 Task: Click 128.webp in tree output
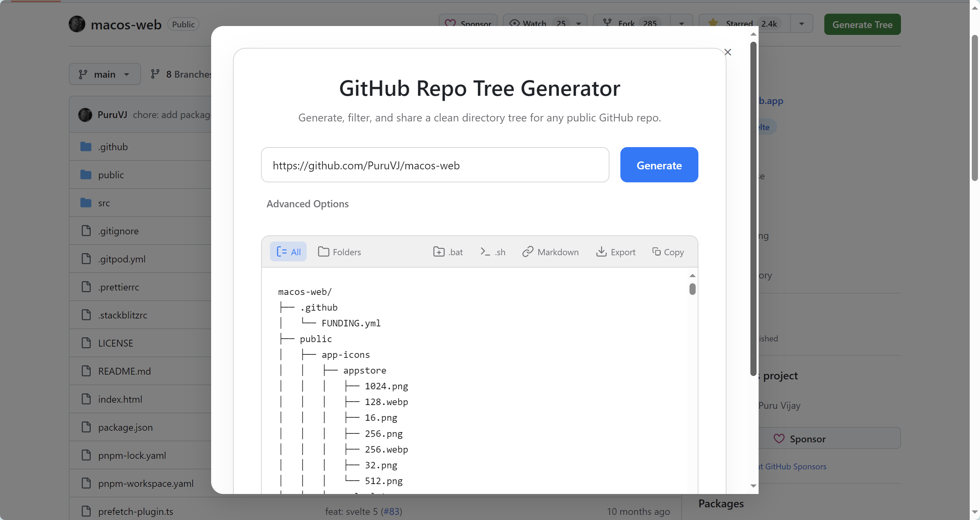tap(386, 402)
